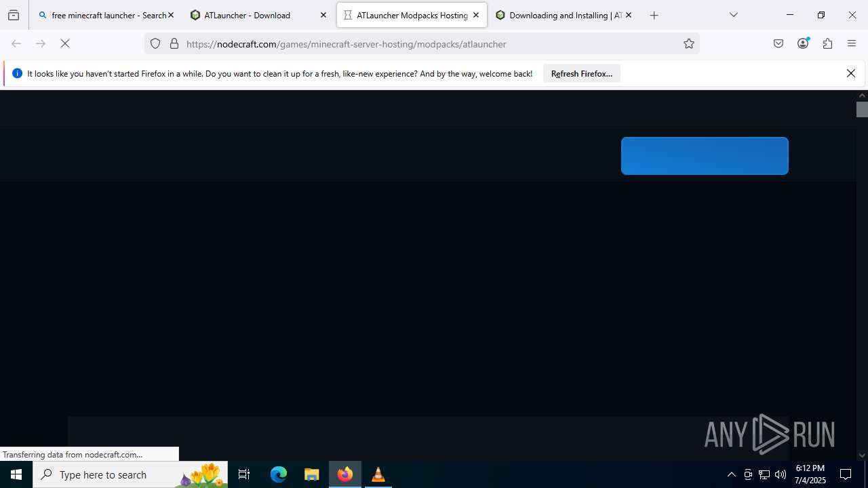Click the Meet Now tray icon

click(748, 474)
